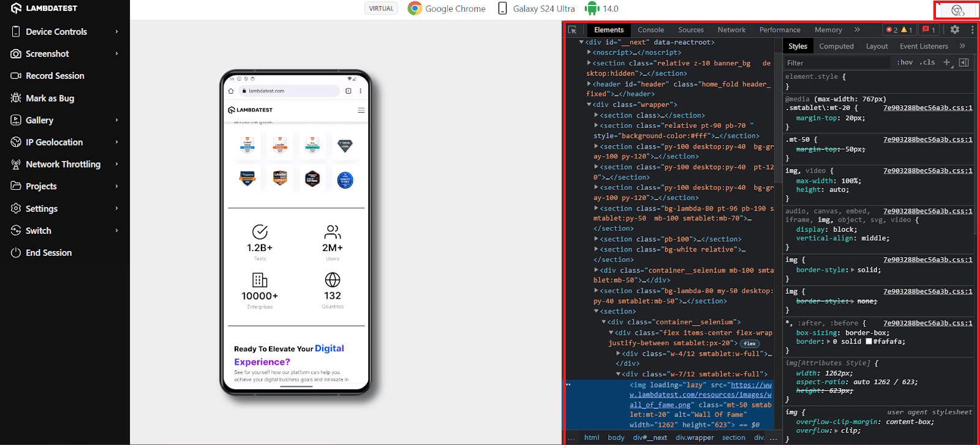Viewport: 980px width, 445px height.
Task: Click the DevTools icon at top right corner
Action: pos(957,10)
